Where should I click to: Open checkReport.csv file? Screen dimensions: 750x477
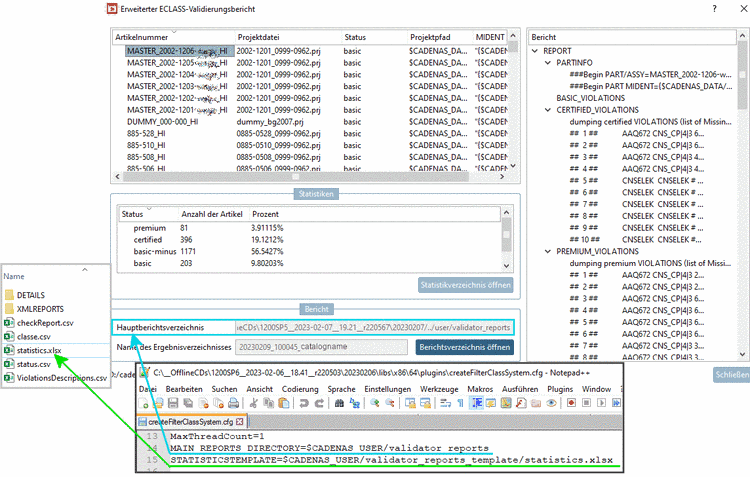click(45, 323)
